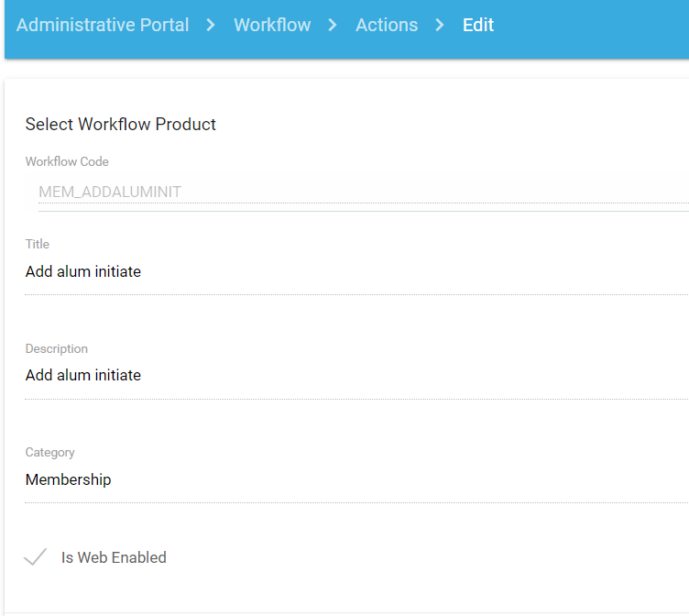Image resolution: width=689 pixels, height=616 pixels.
Task: Click chevron icon just before Edit breadcrumb
Action: [x=441, y=26]
